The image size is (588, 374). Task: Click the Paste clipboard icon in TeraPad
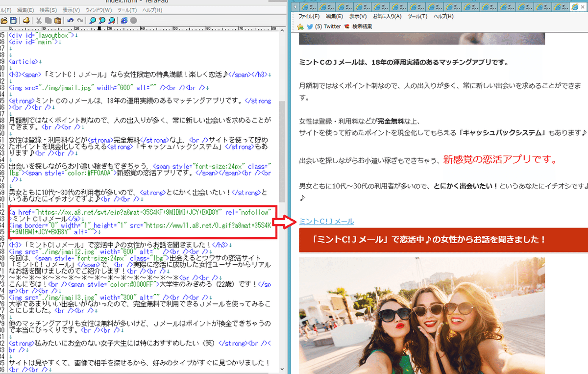(x=58, y=21)
